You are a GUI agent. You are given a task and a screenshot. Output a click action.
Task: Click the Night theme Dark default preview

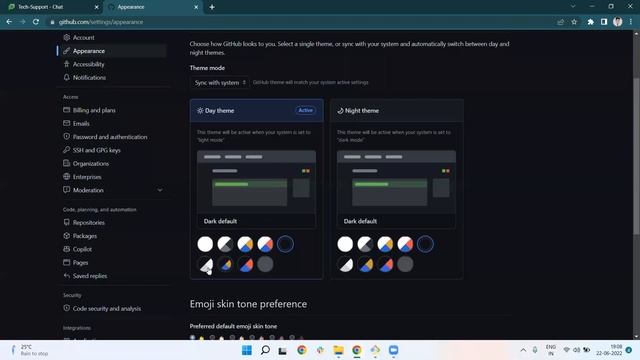pyautogui.click(x=396, y=189)
